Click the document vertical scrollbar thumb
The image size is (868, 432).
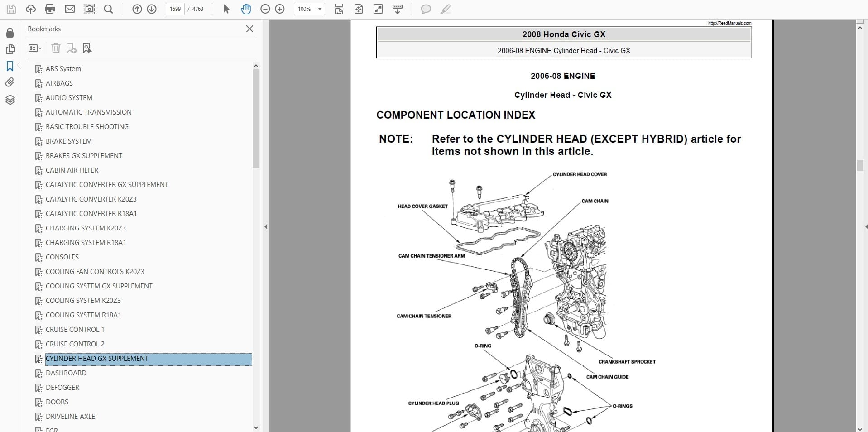(x=860, y=165)
